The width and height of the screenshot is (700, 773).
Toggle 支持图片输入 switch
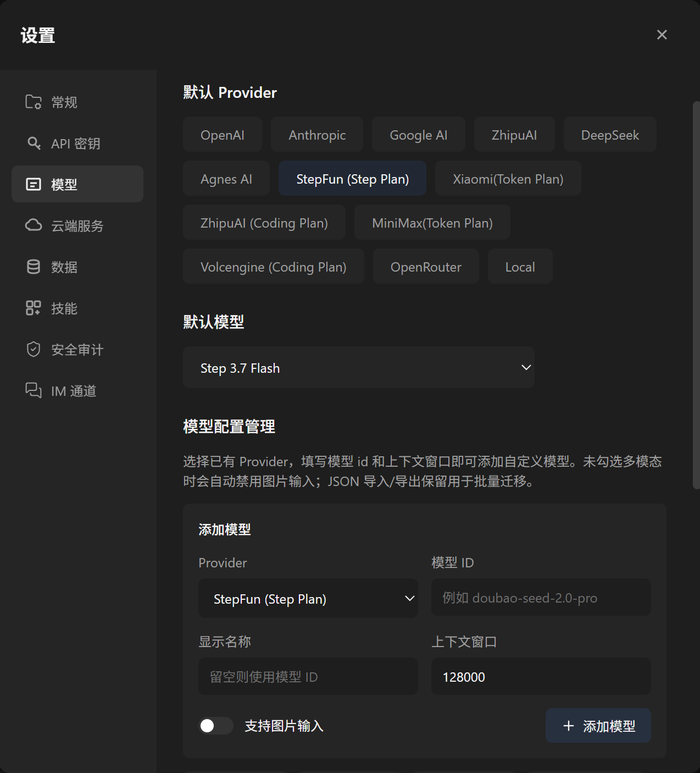[x=216, y=726]
